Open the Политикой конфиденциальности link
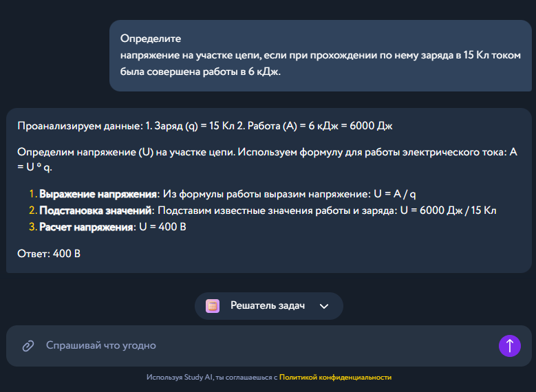 click(x=335, y=378)
